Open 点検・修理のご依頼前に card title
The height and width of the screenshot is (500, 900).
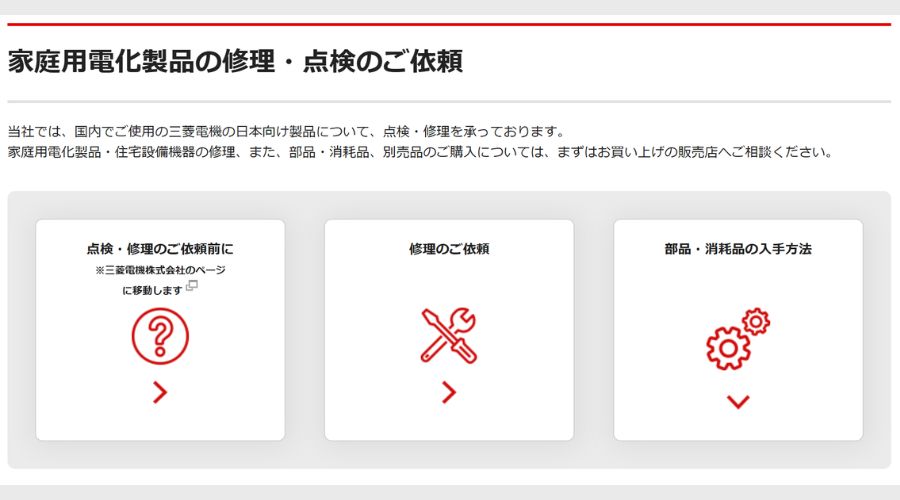point(160,249)
